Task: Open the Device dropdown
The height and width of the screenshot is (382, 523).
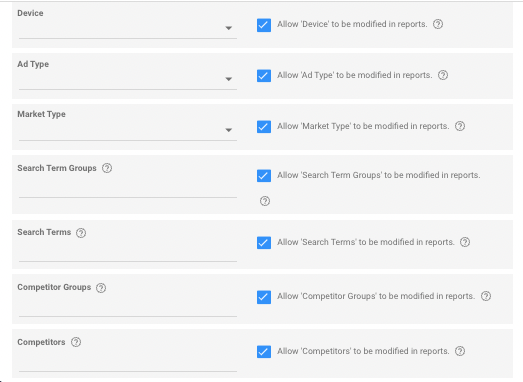Action: point(128,29)
